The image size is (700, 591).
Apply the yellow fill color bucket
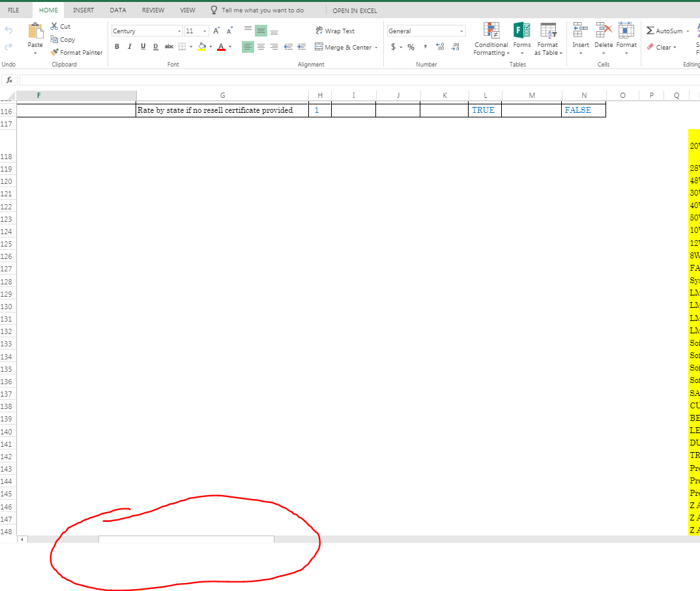[202, 46]
